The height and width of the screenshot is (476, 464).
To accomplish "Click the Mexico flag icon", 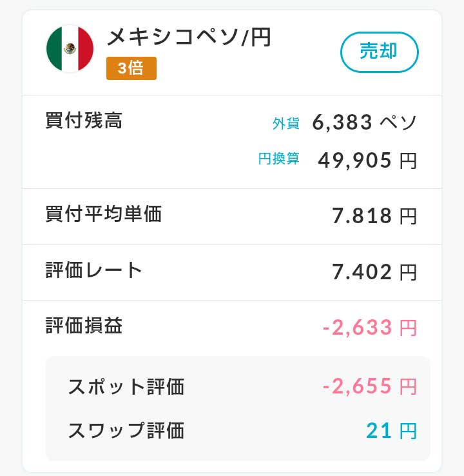I will pos(70,49).
